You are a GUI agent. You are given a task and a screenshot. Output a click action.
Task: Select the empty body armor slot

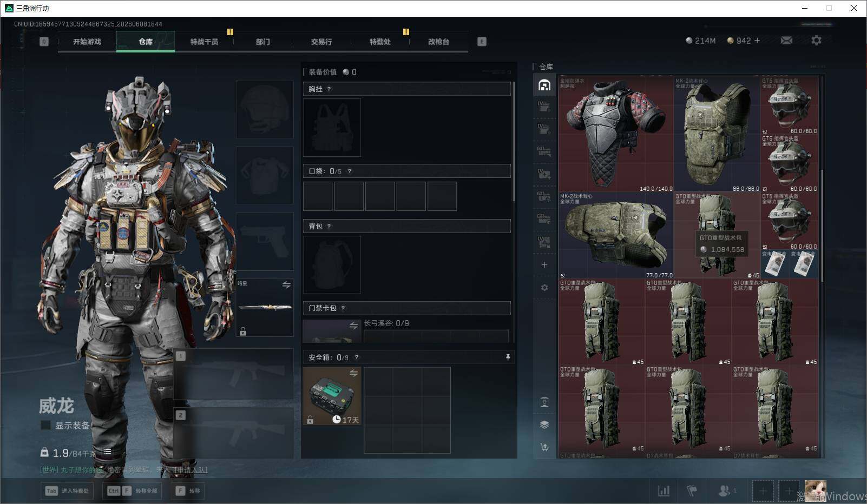pyautogui.click(x=265, y=176)
